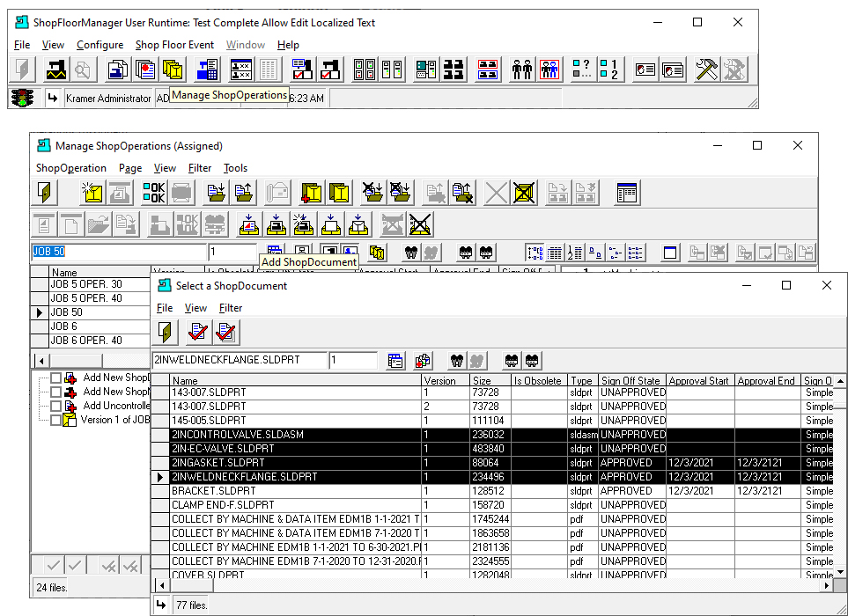
Task: Select the CLAMP END-F.SLDPRT row
Action: click(x=493, y=505)
